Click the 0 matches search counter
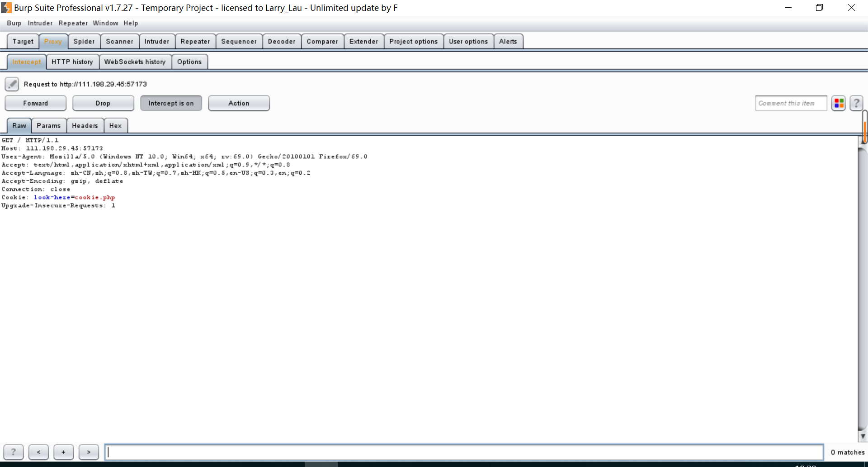The image size is (868, 467). point(847,452)
